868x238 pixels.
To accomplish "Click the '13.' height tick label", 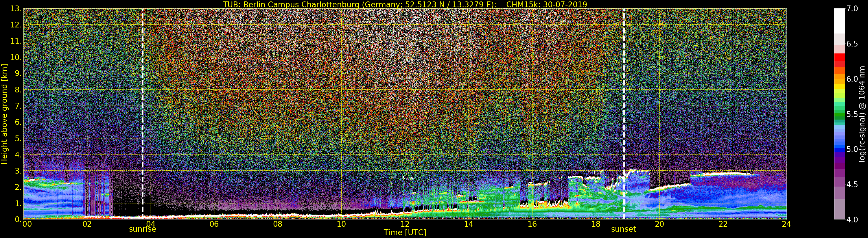I will coord(16,9).
